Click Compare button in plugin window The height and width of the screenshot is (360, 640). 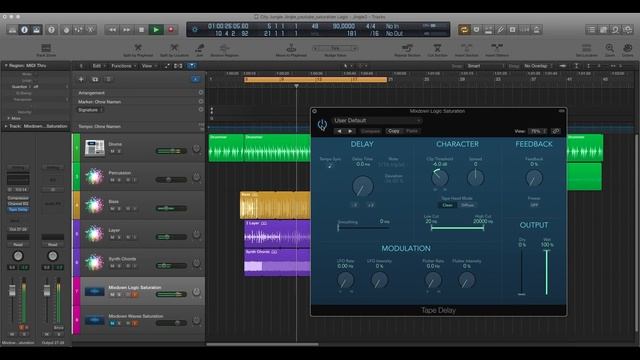click(370, 131)
